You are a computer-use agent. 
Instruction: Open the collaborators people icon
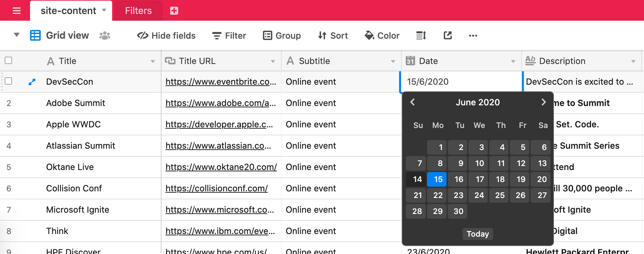coord(105,35)
